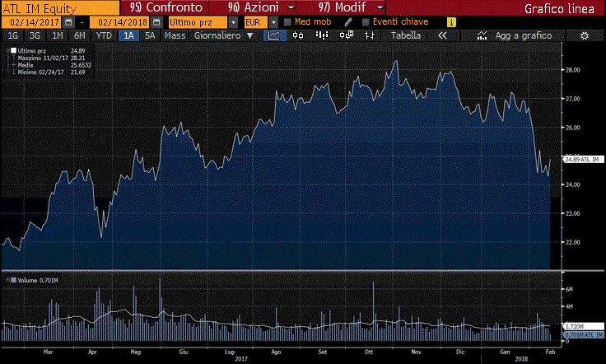Open the 96) Azioni menu

253,7
